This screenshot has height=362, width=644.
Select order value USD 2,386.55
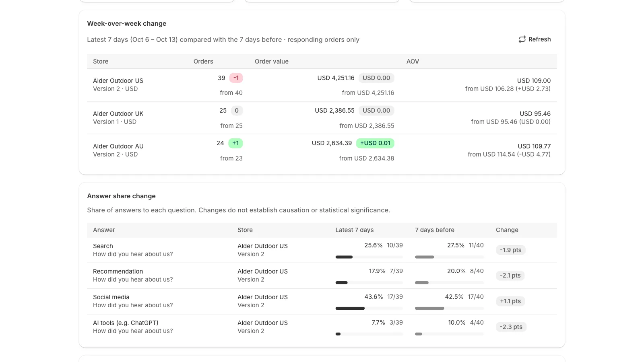[x=334, y=111]
